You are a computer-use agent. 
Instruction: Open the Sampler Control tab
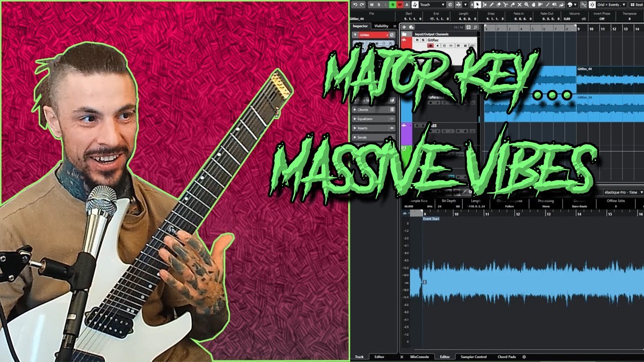tap(473, 357)
